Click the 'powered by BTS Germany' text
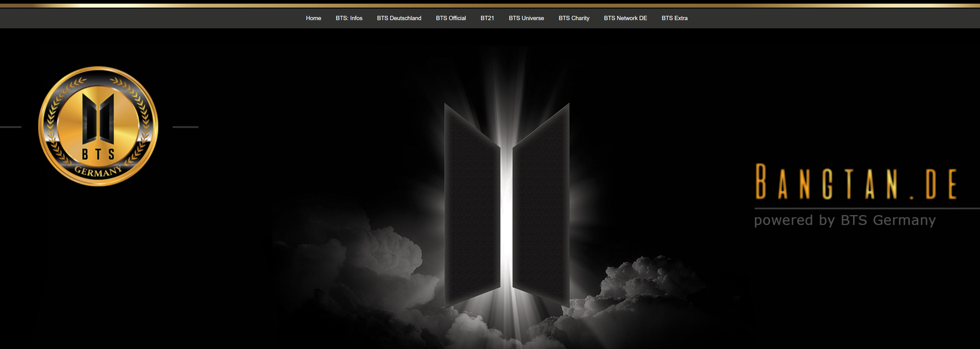Screen dimensions: 980x349 tap(844, 220)
